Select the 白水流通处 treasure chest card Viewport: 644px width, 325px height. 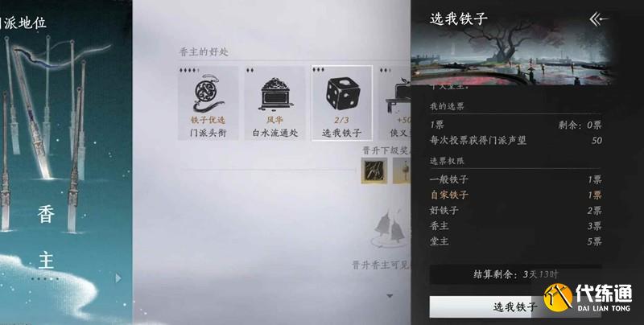coord(275,104)
